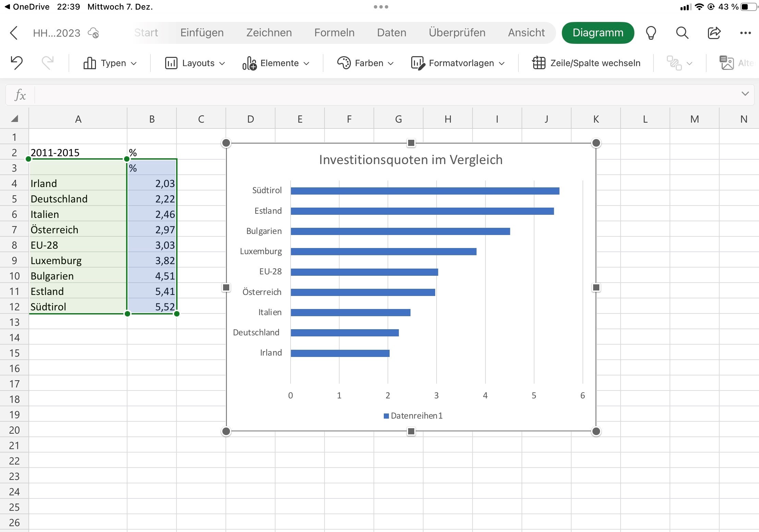This screenshot has height=532, width=759.
Task: Expand the Formatvorlagen dropdown arrow
Action: pyautogui.click(x=502, y=63)
